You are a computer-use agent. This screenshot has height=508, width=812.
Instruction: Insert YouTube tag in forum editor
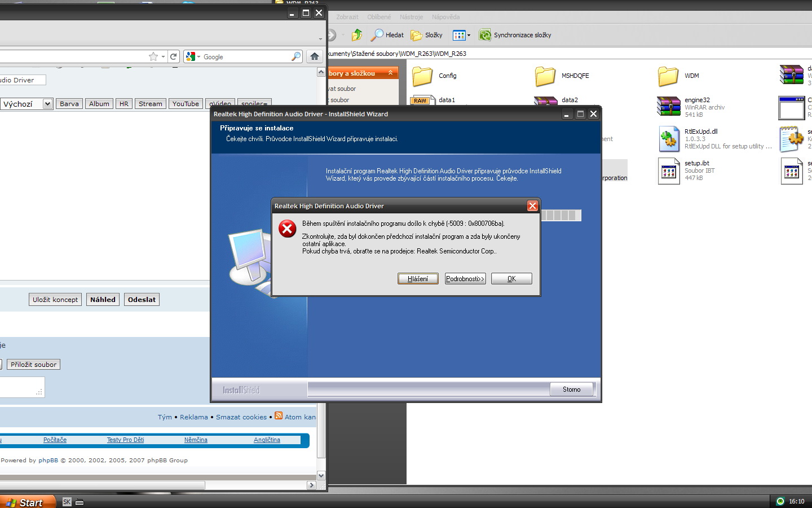(186, 104)
